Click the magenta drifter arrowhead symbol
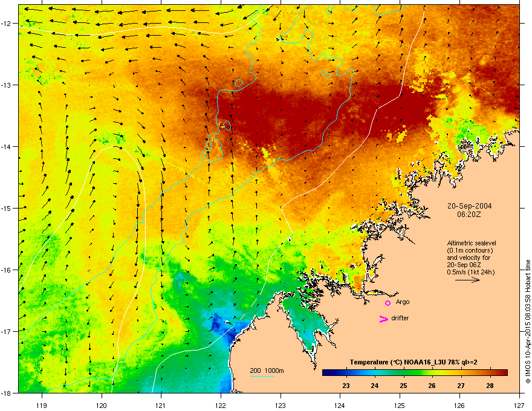This screenshot has width=532, height=411. click(383, 319)
